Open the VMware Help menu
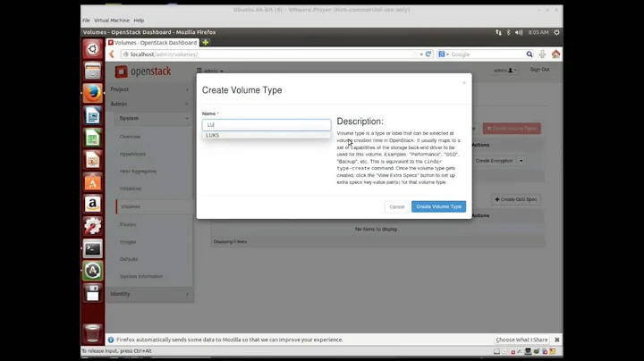The width and height of the screenshot is (644, 361). [x=139, y=20]
